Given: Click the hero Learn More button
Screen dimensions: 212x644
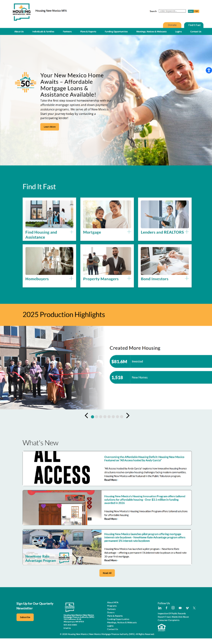Looking at the screenshot, I should coord(50,127).
